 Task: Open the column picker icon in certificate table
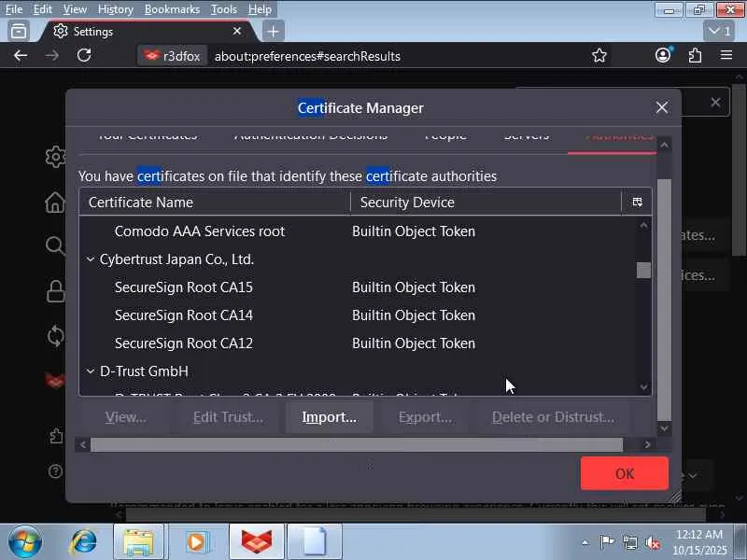tap(638, 202)
